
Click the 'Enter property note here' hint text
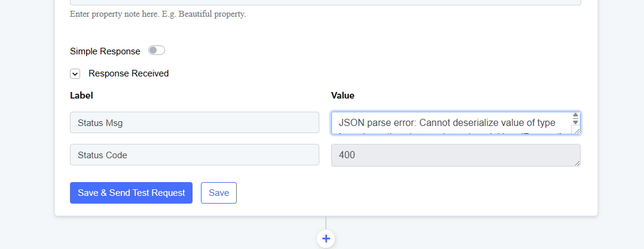click(158, 14)
